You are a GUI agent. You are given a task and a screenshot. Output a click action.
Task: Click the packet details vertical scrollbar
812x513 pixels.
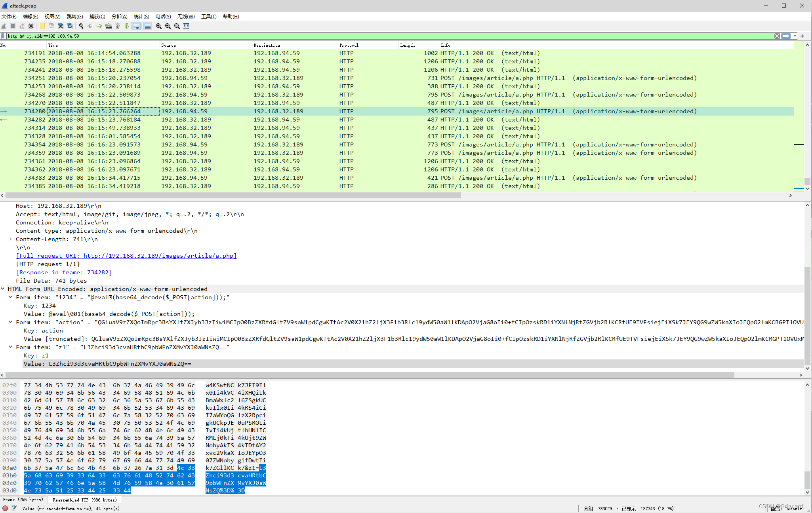[x=807, y=316]
